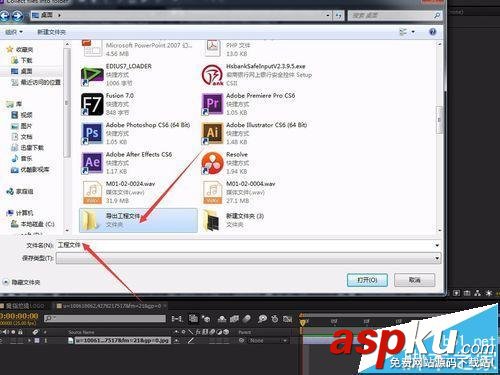This screenshot has width=500, height=375.
Task: Refresh the folder location
Action: 339,15
